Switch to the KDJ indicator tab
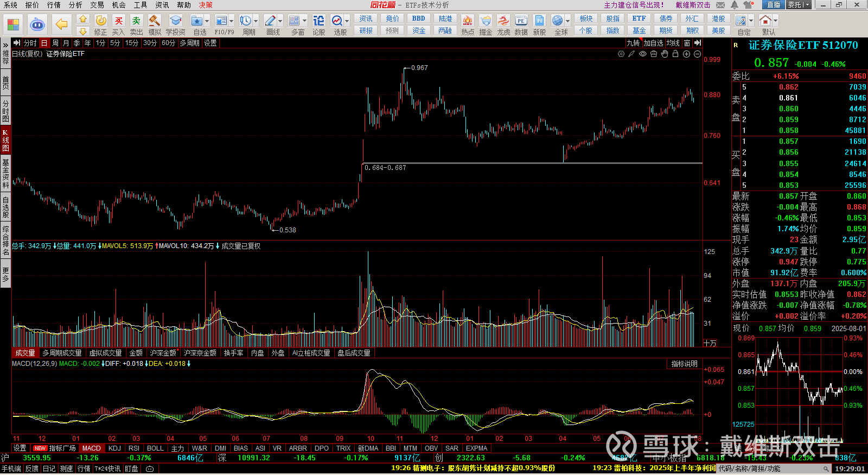Screen dimensions: 868x475 pyautogui.click(x=114, y=448)
